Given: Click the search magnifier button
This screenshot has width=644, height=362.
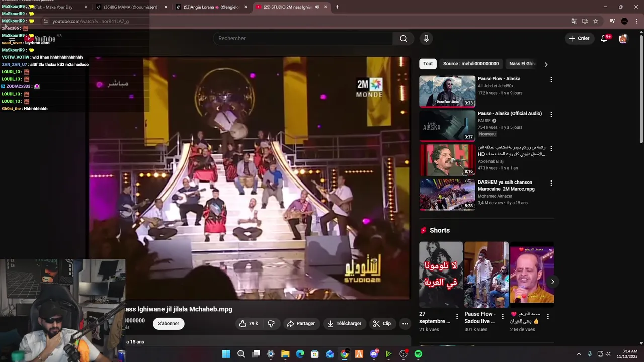Looking at the screenshot, I should [x=403, y=39].
